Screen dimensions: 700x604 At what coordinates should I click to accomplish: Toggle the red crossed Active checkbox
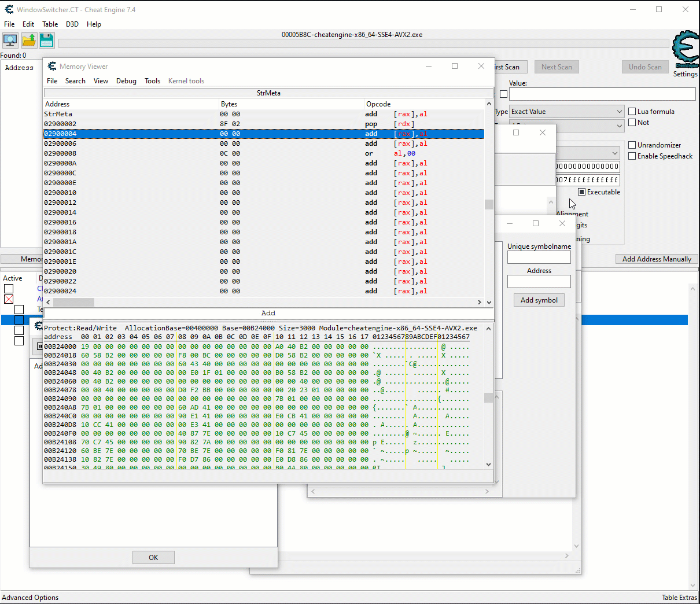pos(9,299)
